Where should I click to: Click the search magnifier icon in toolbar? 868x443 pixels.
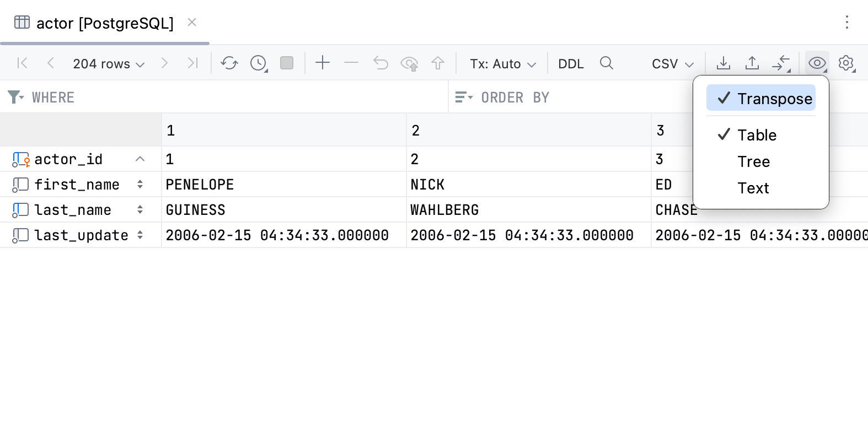[606, 63]
